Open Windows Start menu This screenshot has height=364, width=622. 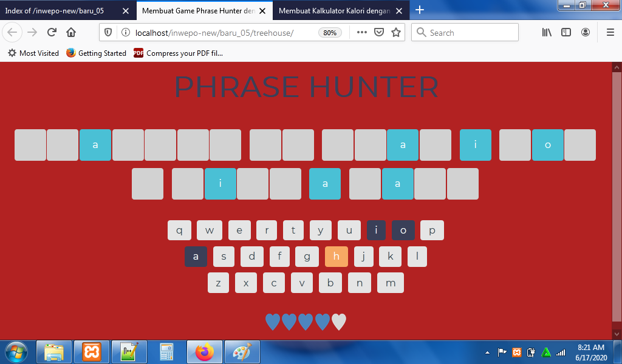pos(16,352)
